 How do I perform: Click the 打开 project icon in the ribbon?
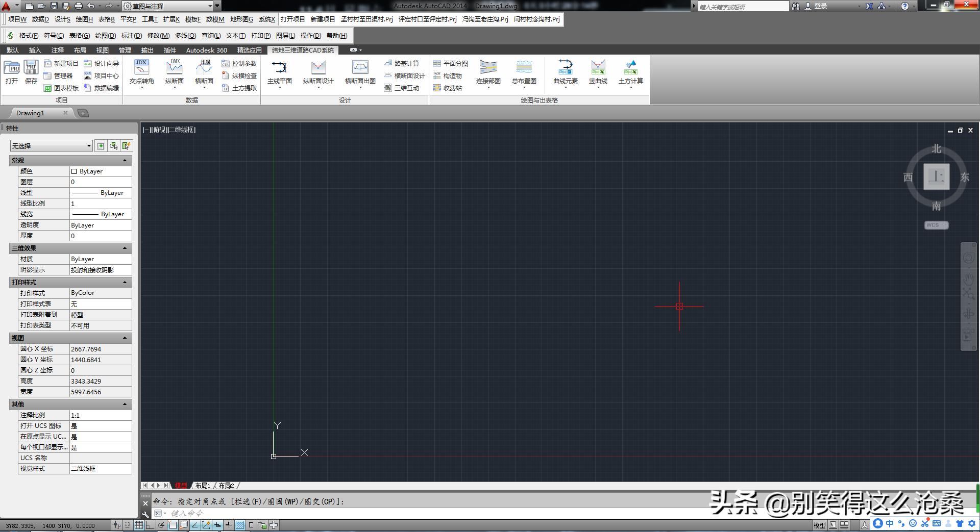(x=12, y=72)
